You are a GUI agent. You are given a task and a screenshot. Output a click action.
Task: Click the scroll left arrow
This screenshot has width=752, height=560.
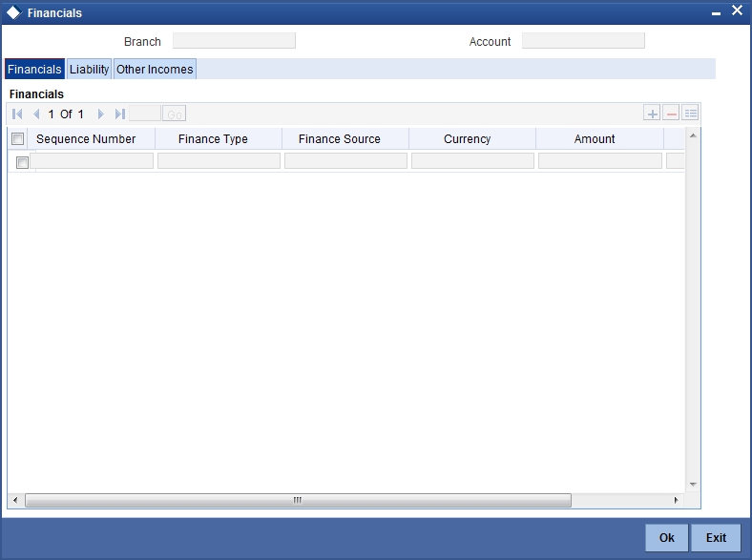tap(15, 500)
